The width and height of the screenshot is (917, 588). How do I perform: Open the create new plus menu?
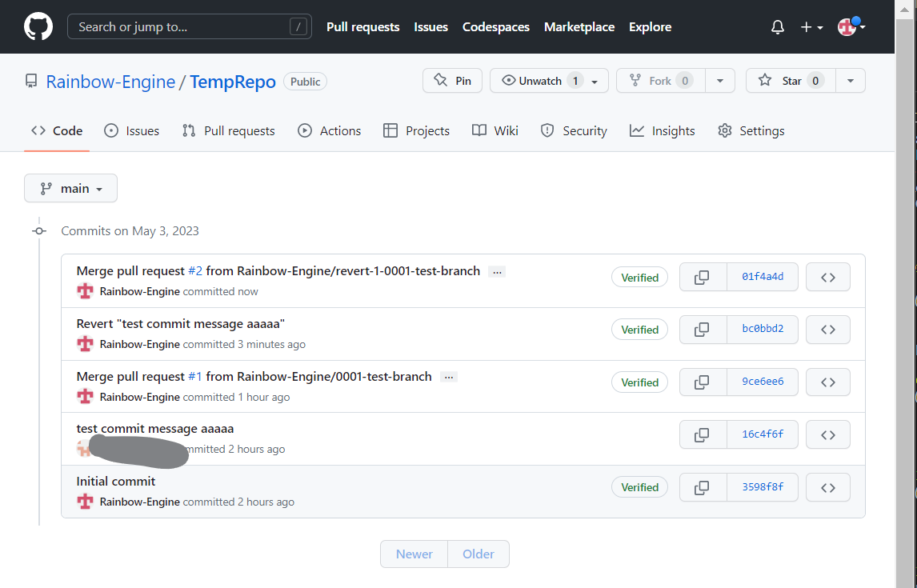(x=811, y=27)
